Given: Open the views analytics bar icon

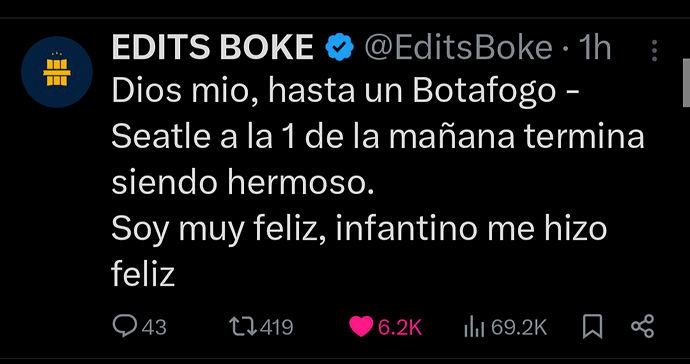Looking at the screenshot, I should tap(474, 327).
